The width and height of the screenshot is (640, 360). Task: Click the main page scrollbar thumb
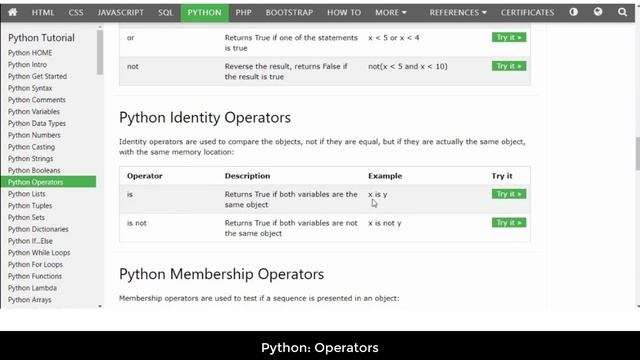click(x=638, y=154)
